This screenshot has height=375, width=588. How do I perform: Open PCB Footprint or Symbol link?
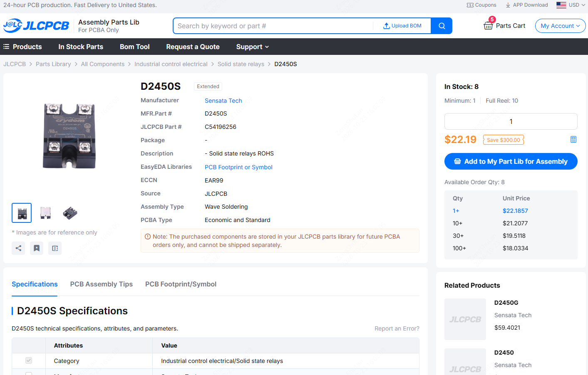pos(238,167)
